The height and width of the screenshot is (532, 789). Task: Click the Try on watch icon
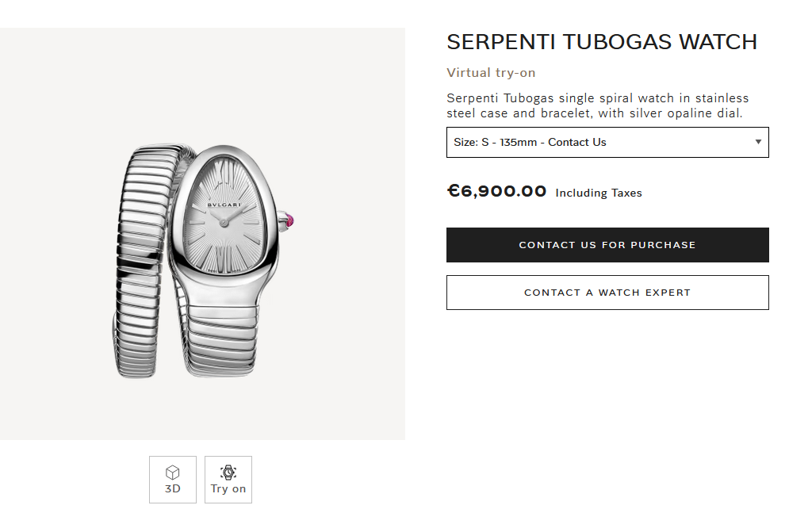[x=228, y=472]
